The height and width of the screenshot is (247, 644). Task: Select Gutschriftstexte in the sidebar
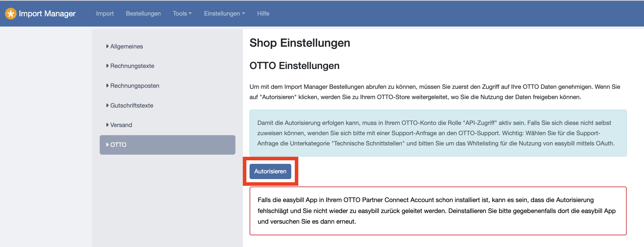click(x=131, y=105)
